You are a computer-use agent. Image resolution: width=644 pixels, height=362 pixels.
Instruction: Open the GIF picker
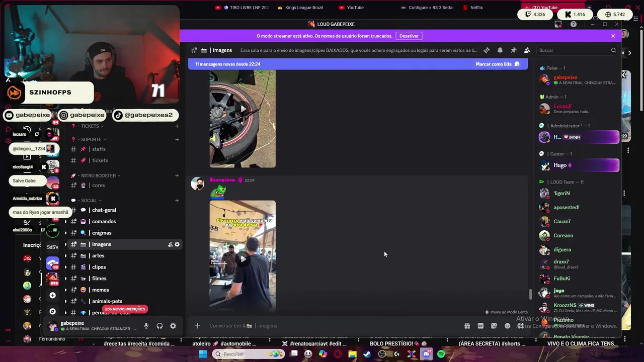[480, 326]
